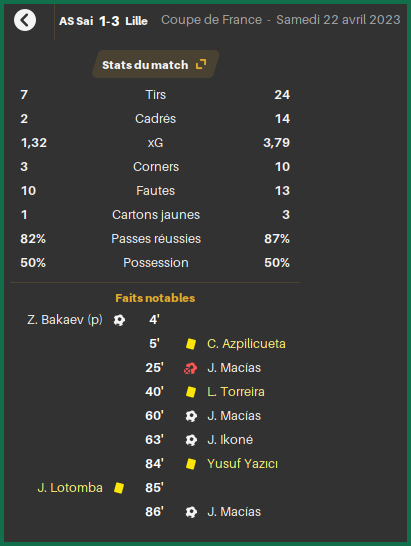The height and width of the screenshot is (546, 411).
Task: Click goal ball icon at 4' Bakaev
Action: point(119,320)
